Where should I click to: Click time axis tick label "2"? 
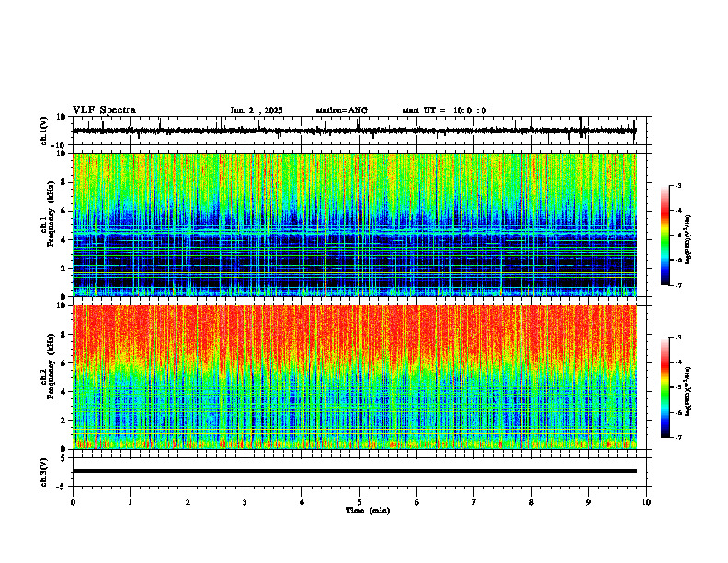coord(188,502)
